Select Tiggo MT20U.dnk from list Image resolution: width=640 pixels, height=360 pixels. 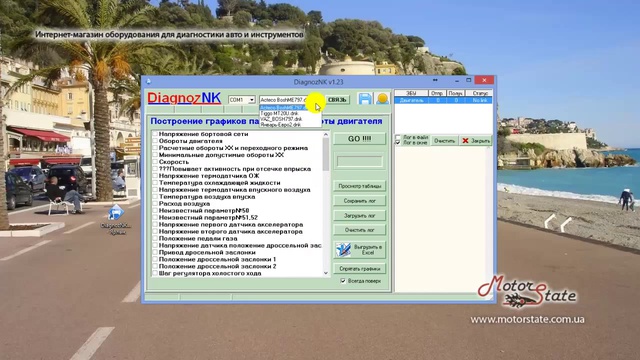pos(290,113)
